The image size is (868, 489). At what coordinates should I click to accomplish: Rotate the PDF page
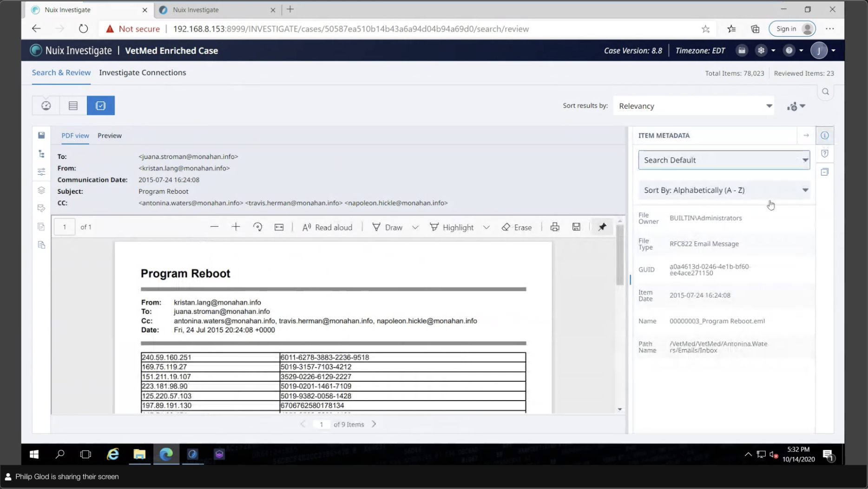pos(257,227)
